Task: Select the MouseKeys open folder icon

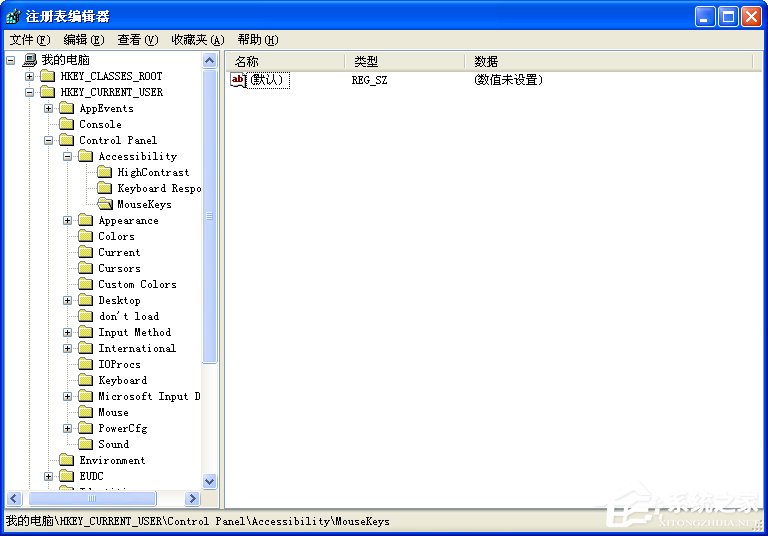Action: tap(105, 204)
